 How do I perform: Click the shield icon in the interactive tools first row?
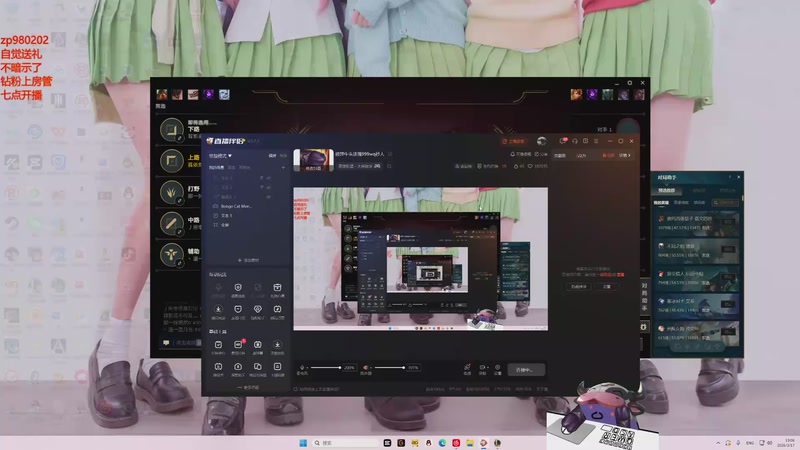(238, 288)
